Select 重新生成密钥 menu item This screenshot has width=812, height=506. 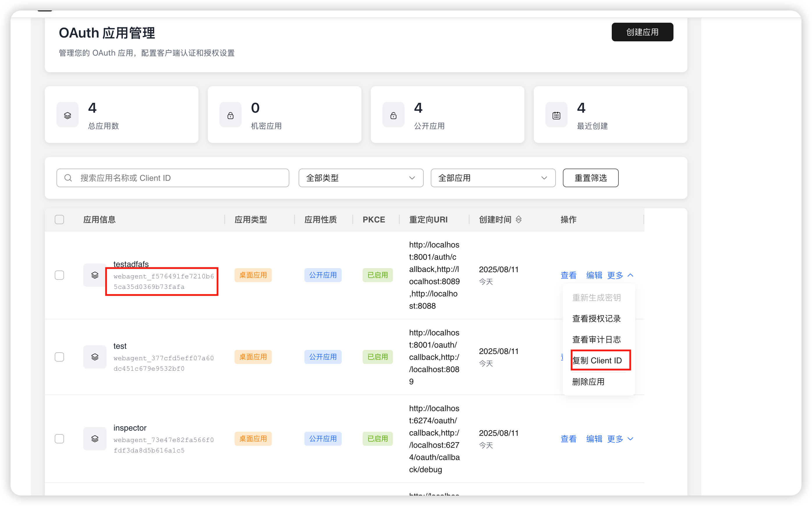(596, 298)
